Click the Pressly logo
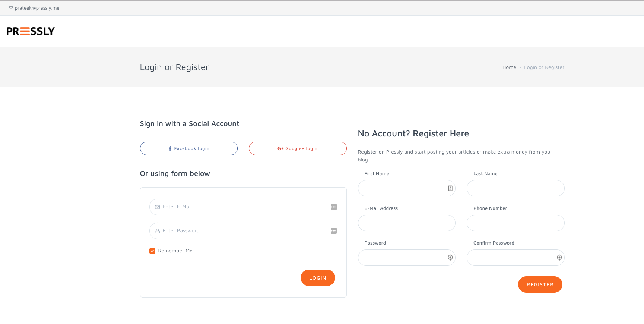Viewport: 644px width, 324px height. click(x=31, y=31)
